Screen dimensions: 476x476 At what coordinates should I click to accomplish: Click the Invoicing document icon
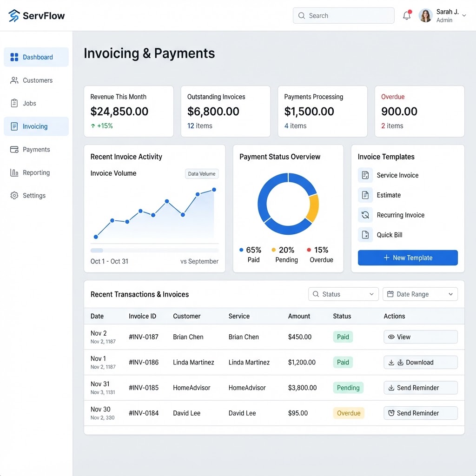click(14, 126)
